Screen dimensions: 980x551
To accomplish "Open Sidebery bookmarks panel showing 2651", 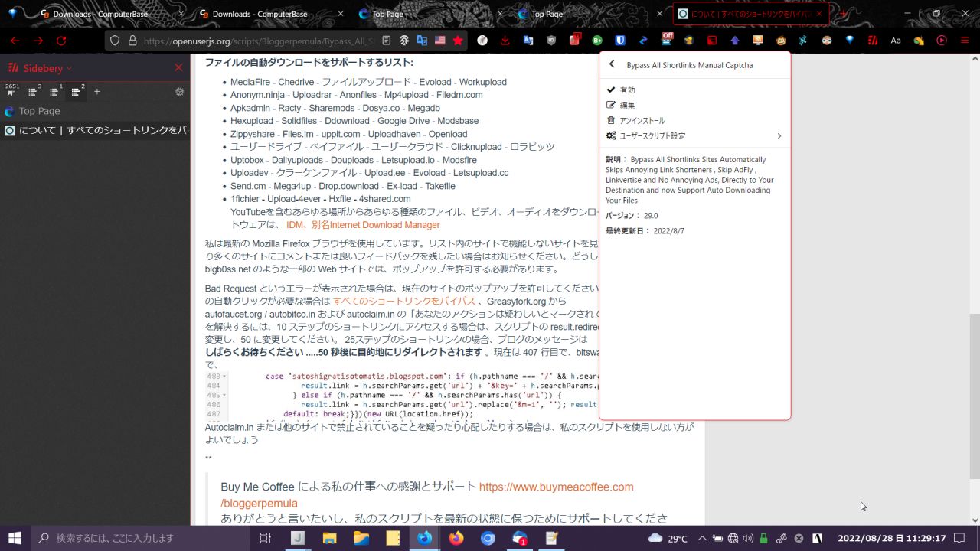I will point(11,91).
